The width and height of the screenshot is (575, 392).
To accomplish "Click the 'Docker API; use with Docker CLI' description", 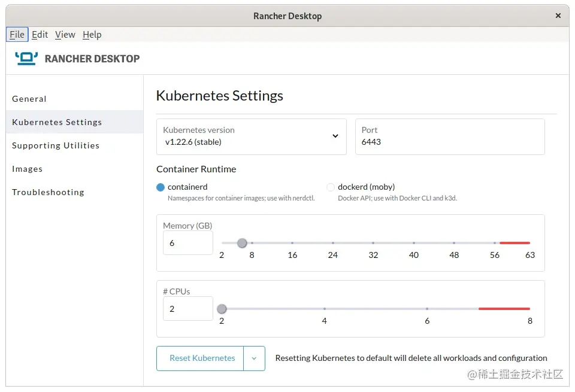I will click(x=397, y=198).
